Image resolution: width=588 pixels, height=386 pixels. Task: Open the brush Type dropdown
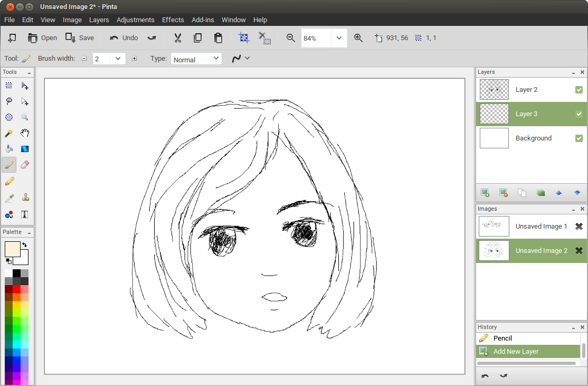pyautogui.click(x=216, y=59)
